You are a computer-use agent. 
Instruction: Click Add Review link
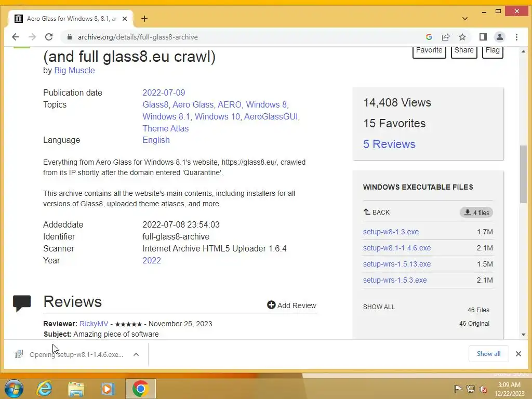(x=292, y=305)
